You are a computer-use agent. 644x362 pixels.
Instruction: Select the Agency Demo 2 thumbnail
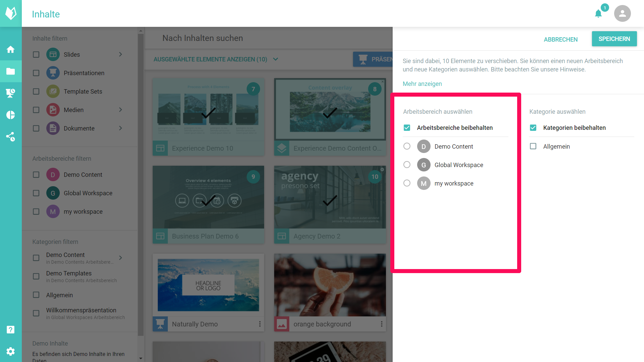pos(330,197)
